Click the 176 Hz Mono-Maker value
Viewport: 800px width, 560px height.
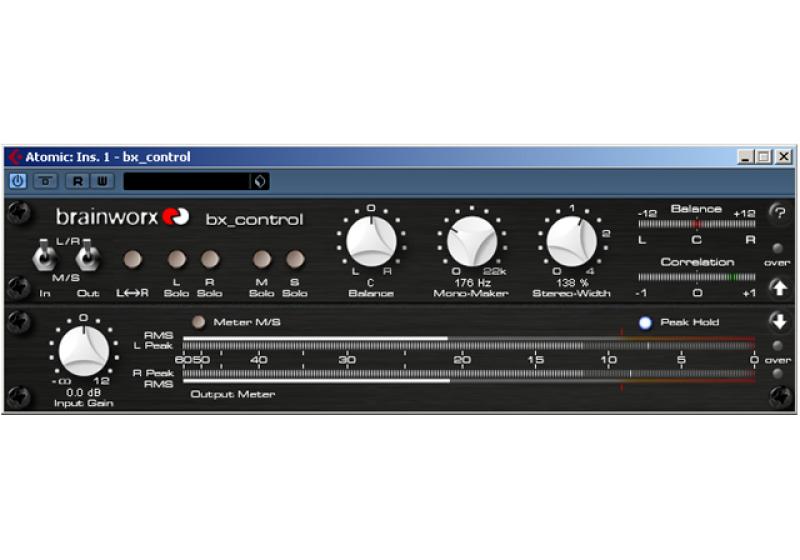tap(472, 283)
